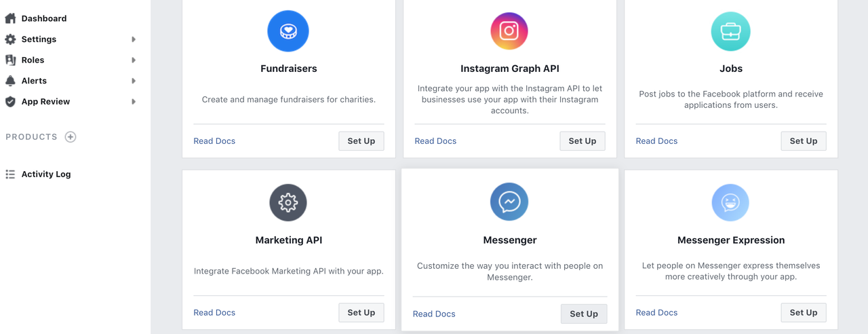The image size is (868, 334).
Task: Click the Messenger Expression smiley icon
Action: pyautogui.click(x=730, y=202)
